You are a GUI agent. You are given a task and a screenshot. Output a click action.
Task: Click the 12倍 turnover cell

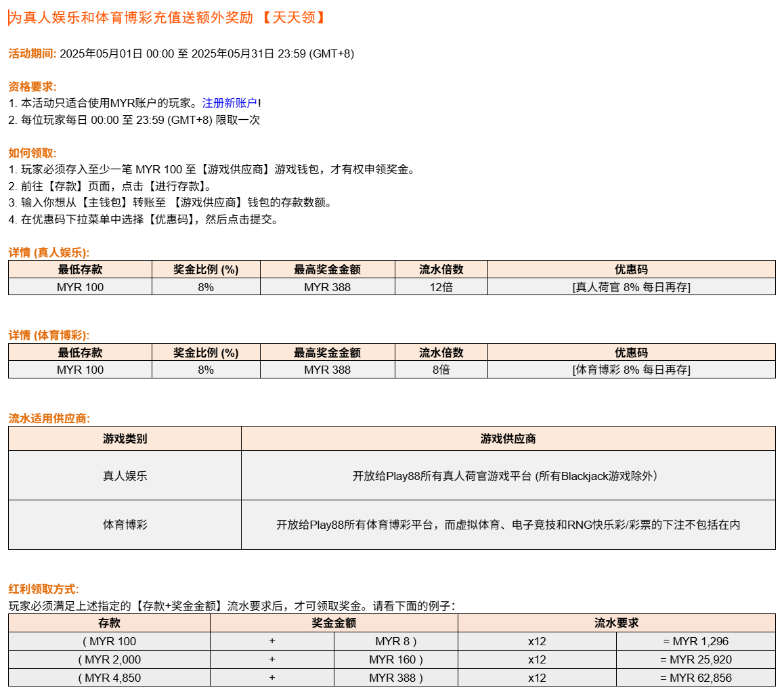point(441,287)
